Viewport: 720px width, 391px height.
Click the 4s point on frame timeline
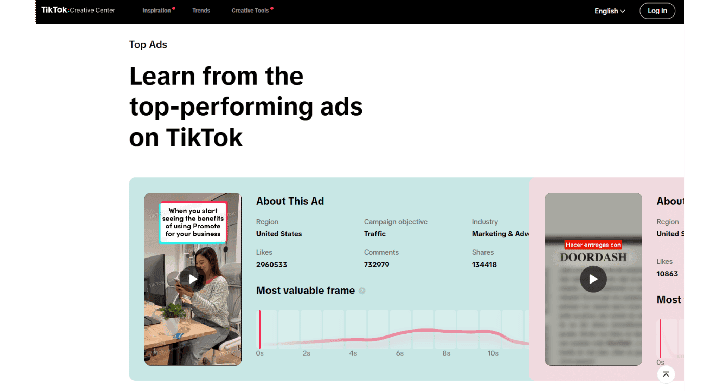(x=353, y=353)
